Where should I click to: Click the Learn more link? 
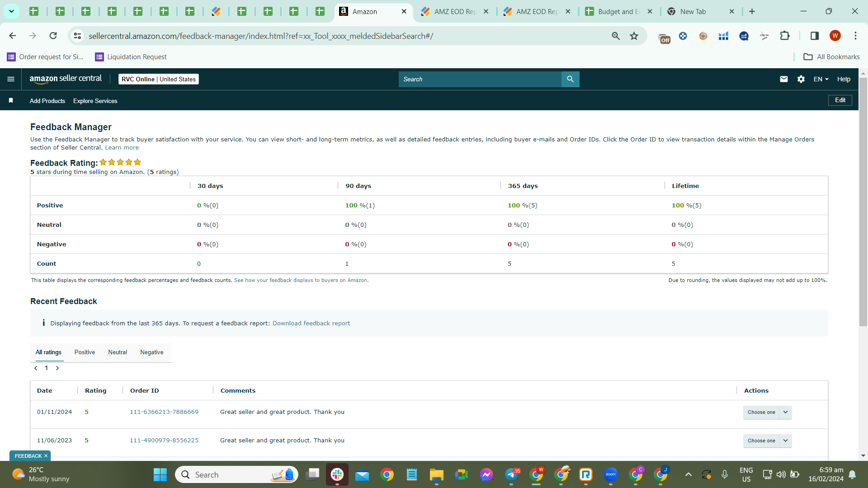(x=122, y=148)
